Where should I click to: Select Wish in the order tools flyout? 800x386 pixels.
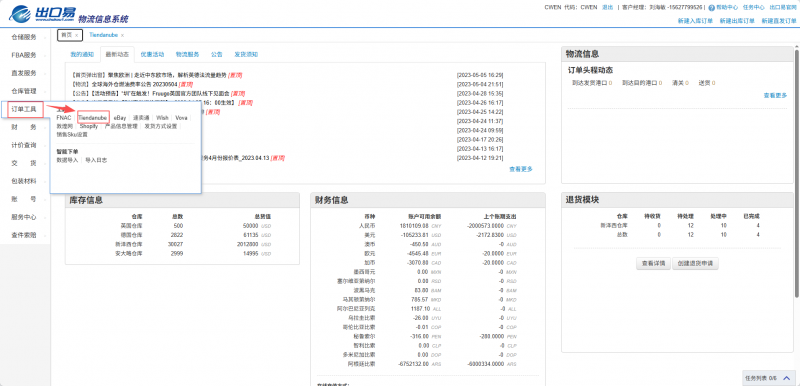click(x=162, y=118)
